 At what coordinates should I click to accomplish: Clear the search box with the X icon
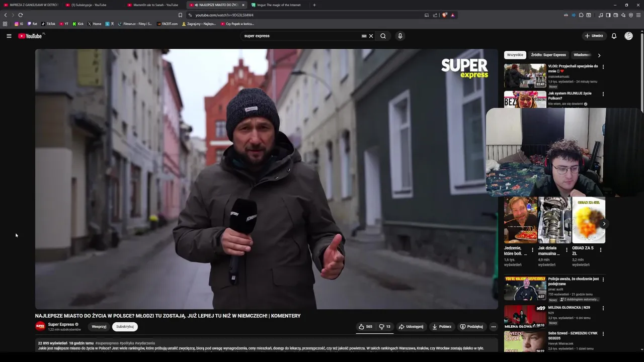tap(371, 36)
